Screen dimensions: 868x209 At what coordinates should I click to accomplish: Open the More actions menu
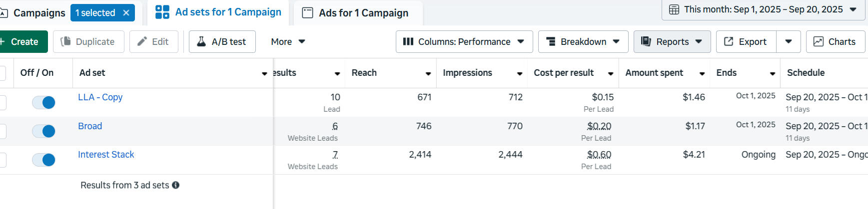pyautogui.click(x=288, y=42)
